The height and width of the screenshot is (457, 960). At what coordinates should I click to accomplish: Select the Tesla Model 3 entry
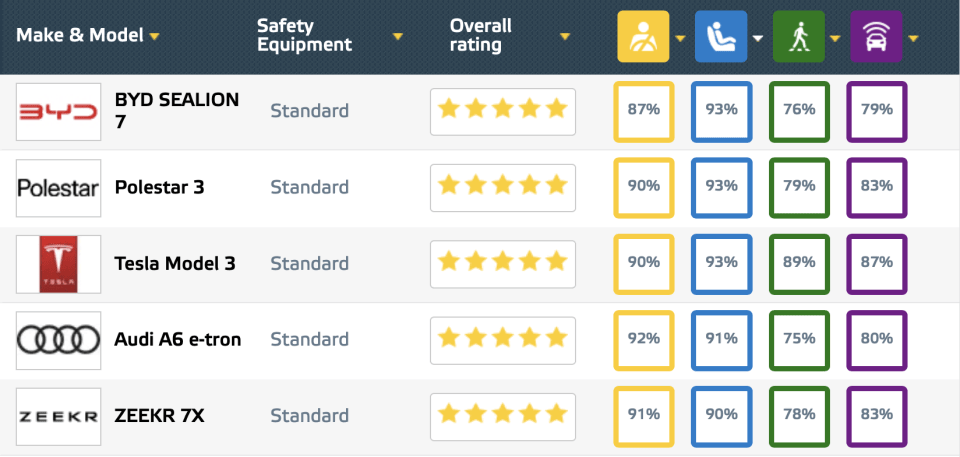tap(175, 263)
